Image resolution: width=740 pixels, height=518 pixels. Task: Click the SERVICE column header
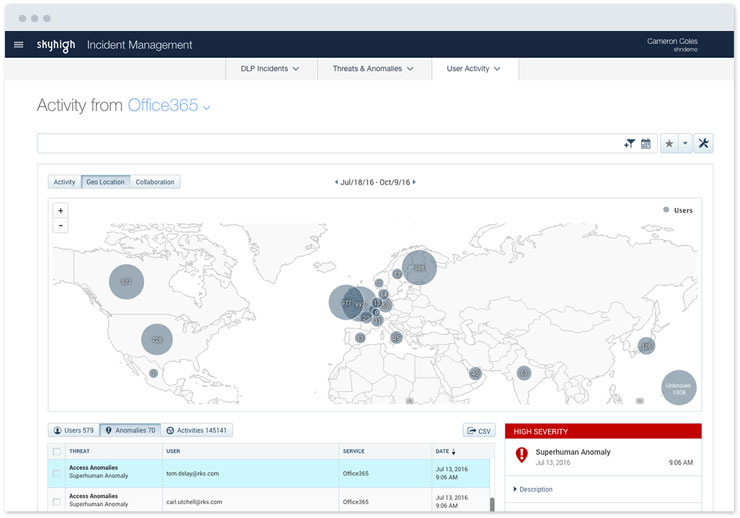click(353, 451)
